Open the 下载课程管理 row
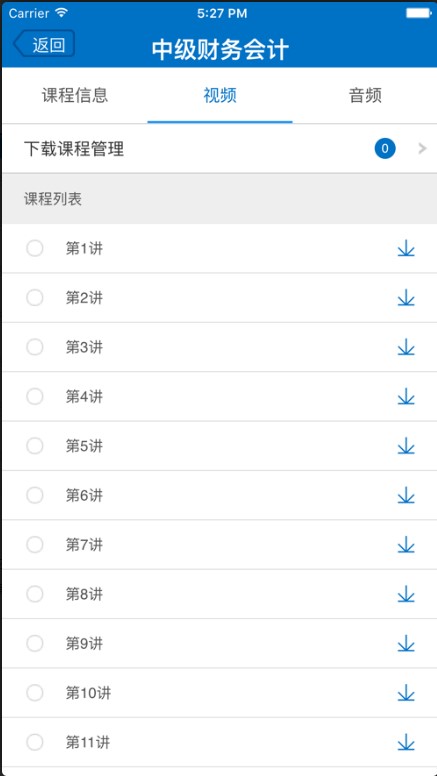The height and width of the screenshot is (776, 437). click(220, 148)
